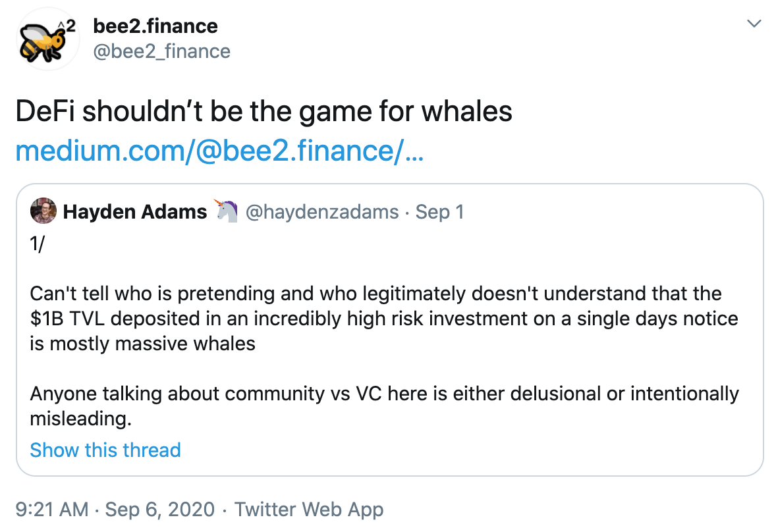This screenshot has height=532, width=776.
Task: Open the Twitter Web App source label
Action: click(309, 509)
